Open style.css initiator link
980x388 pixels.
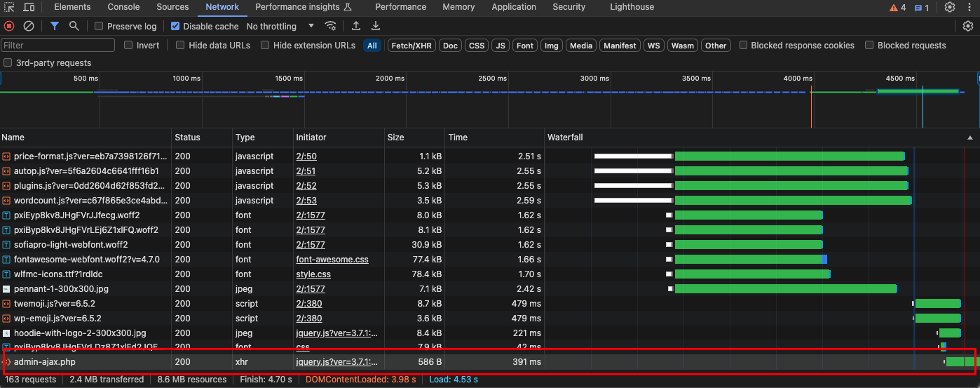313,274
